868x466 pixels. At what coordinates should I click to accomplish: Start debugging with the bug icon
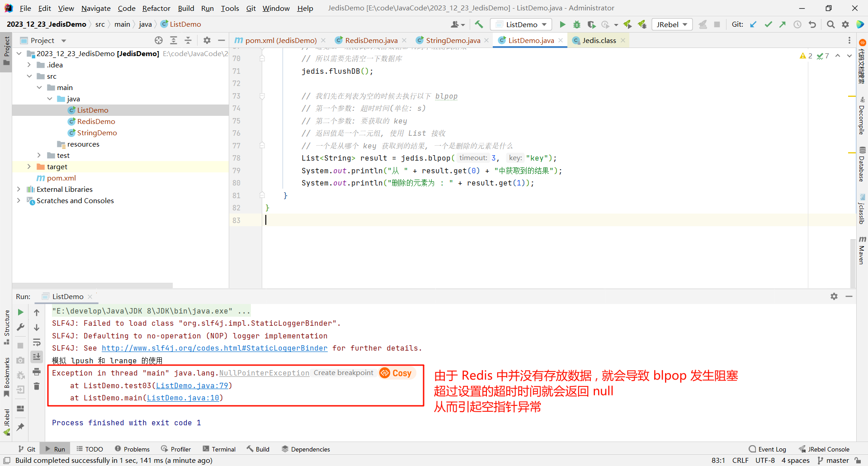point(577,24)
